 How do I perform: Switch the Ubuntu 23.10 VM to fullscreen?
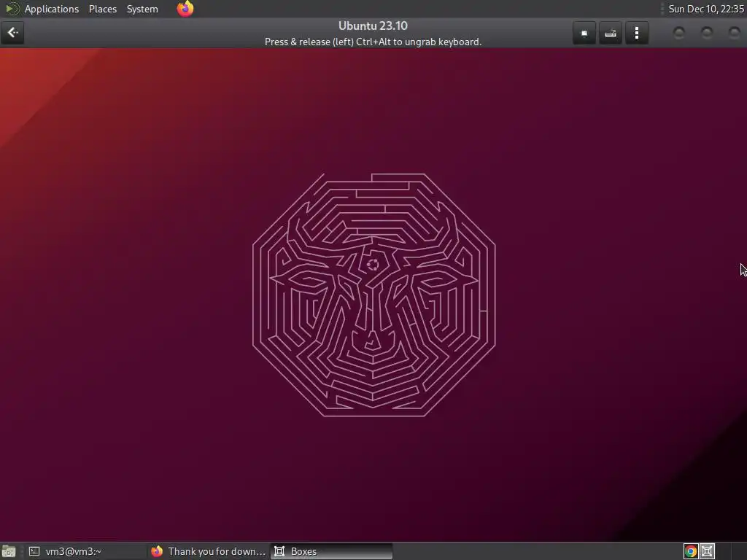pos(584,34)
